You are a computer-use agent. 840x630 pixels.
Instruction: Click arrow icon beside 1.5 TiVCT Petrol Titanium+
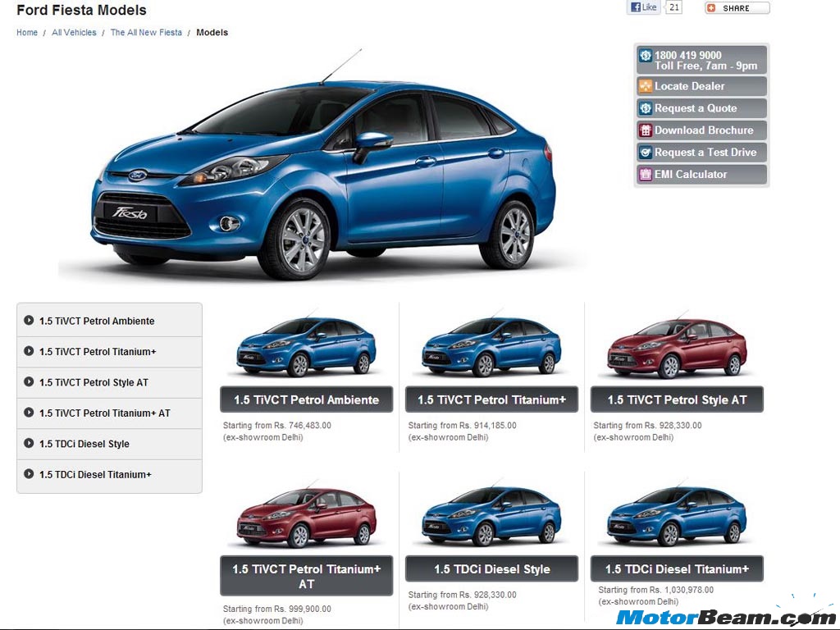coord(29,351)
